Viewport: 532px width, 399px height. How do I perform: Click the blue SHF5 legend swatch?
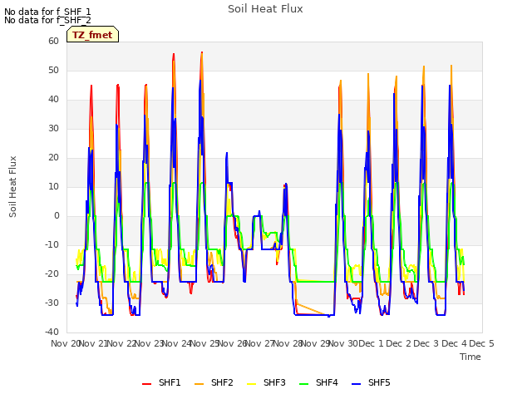tap(357, 383)
